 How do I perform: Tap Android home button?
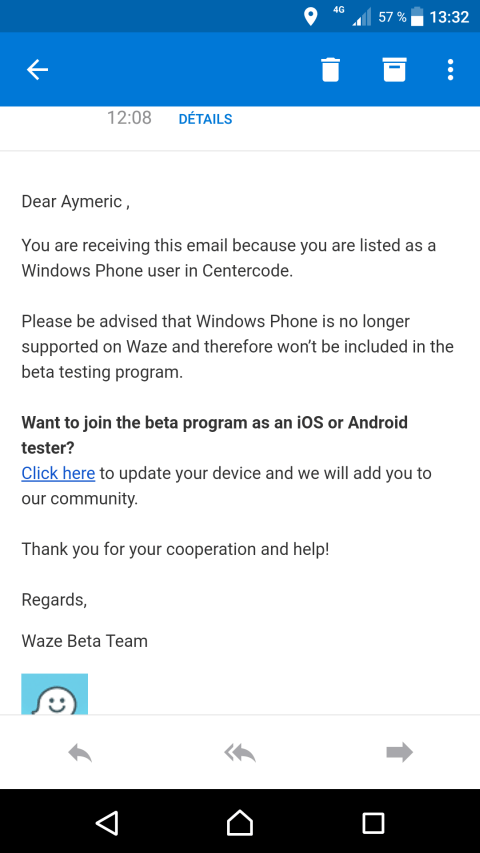click(x=240, y=823)
